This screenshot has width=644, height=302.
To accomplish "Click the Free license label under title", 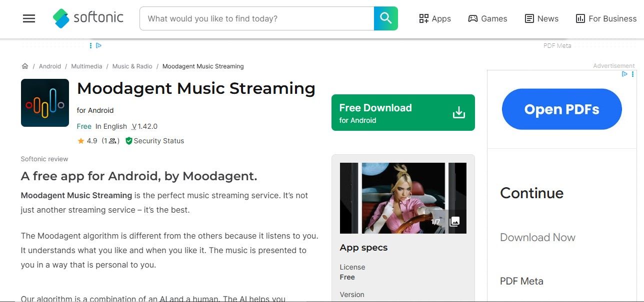I will pyautogui.click(x=84, y=126).
